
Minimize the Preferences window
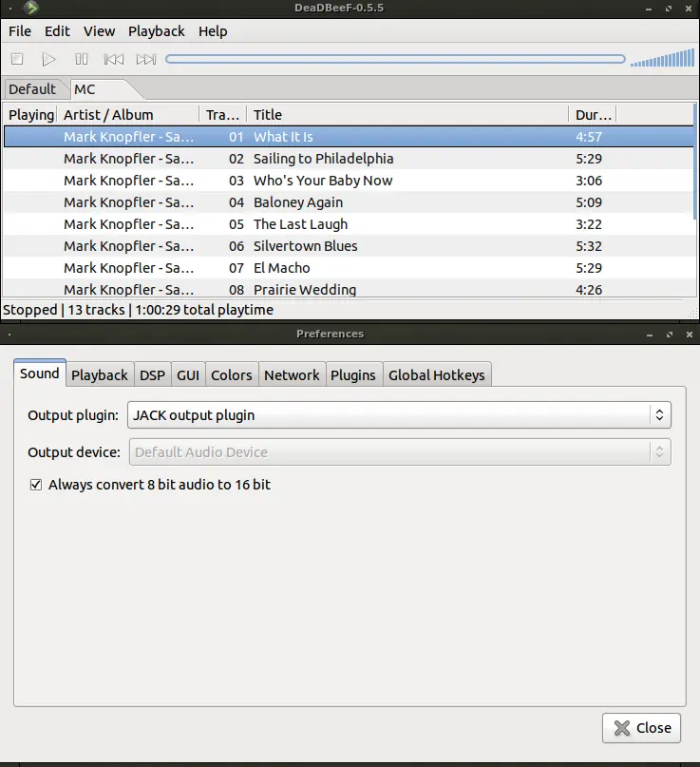click(x=650, y=335)
